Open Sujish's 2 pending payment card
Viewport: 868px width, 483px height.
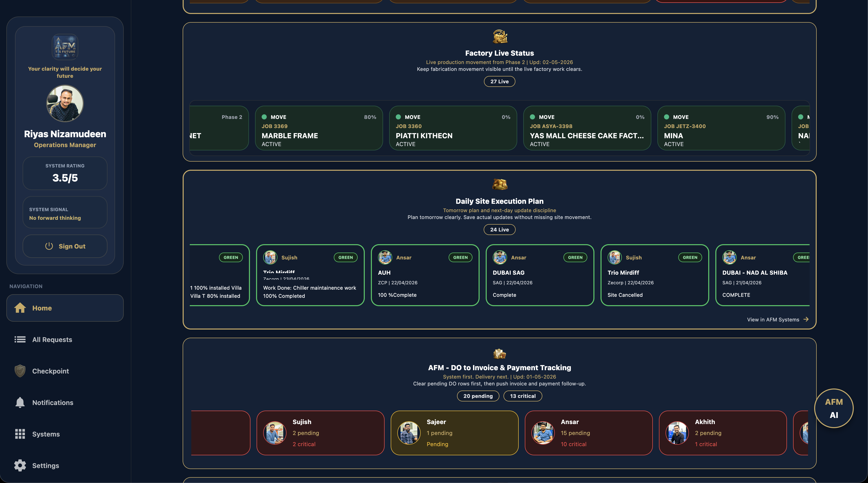tap(320, 433)
